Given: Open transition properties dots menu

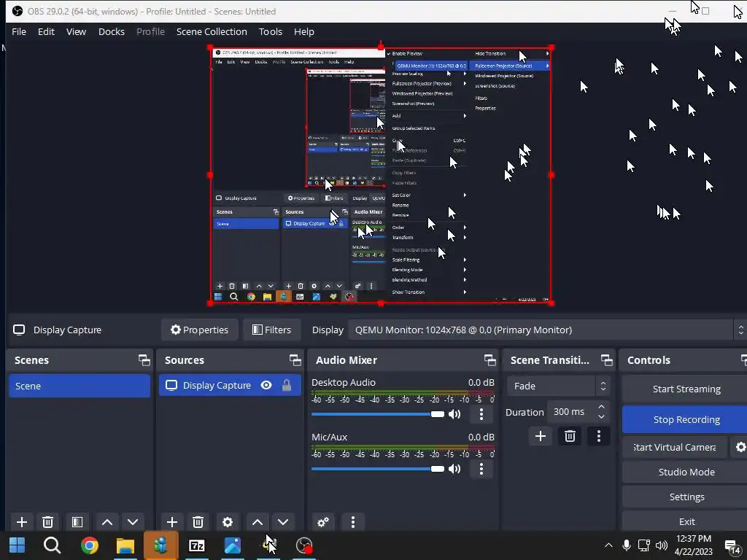Looking at the screenshot, I should [599, 436].
